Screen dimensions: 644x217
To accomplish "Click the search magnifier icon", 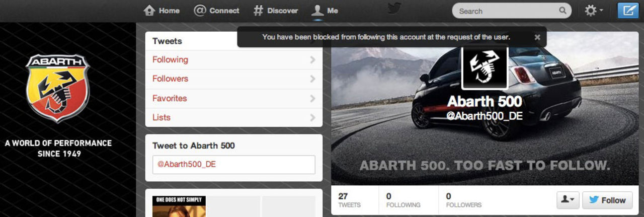I will (x=562, y=11).
